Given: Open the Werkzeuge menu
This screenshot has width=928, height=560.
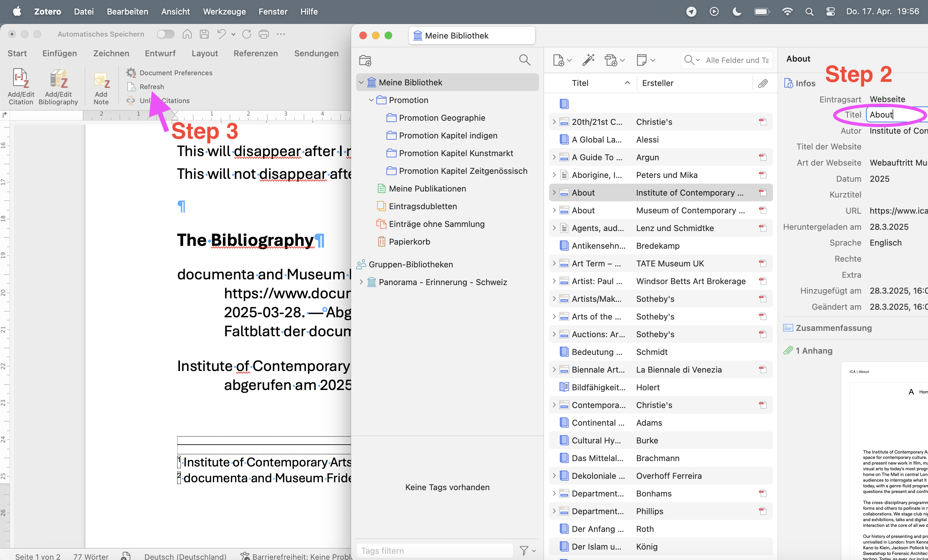Looking at the screenshot, I should pos(224,12).
